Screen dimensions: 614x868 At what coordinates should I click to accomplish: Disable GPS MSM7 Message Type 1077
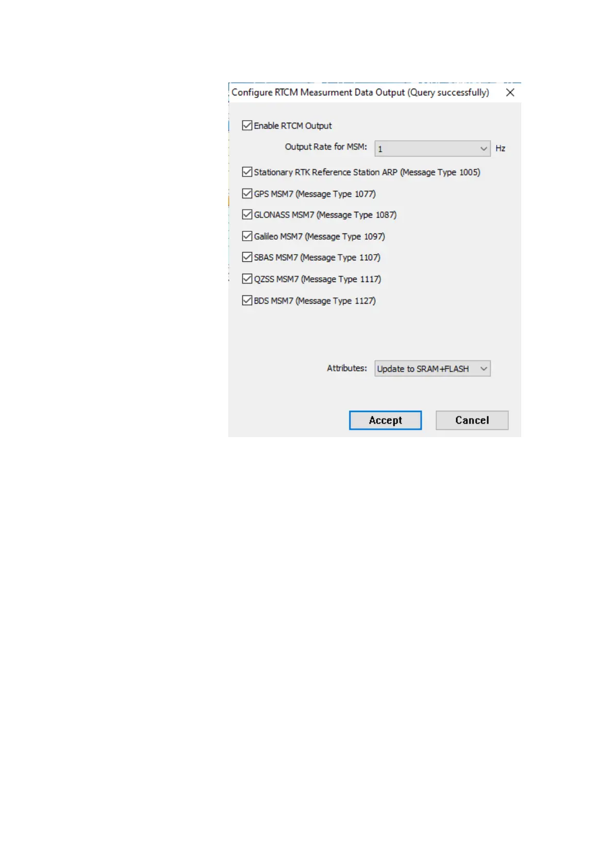247,193
